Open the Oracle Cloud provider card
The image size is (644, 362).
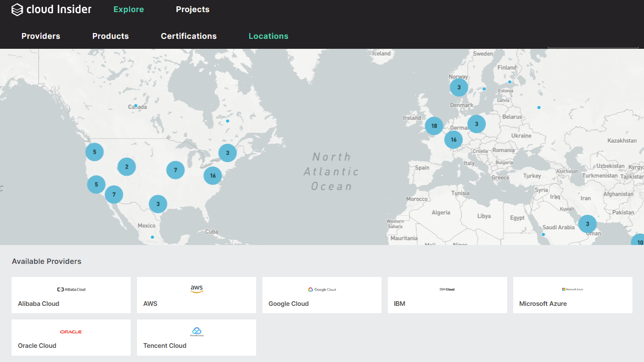pyautogui.click(x=71, y=337)
